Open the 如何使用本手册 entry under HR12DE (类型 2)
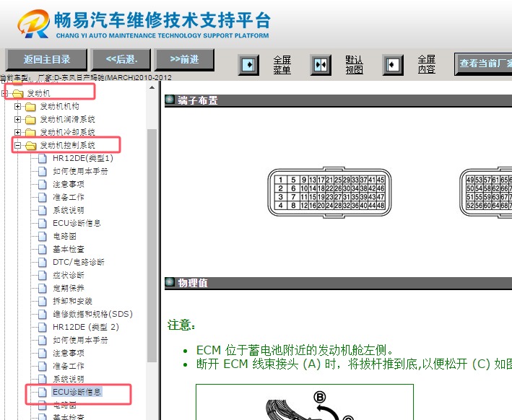 [x=80, y=340]
